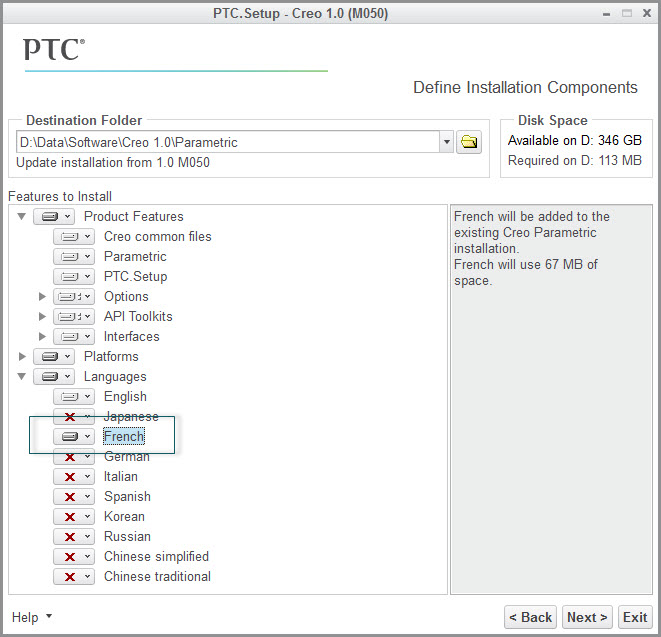This screenshot has width=661, height=637.
Task: Select the Korean language label
Action: (124, 517)
